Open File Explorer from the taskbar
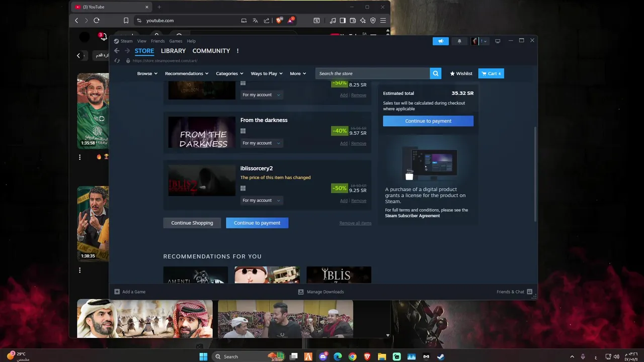The width and height of the screenshot is (644, 362). (382, 356)
